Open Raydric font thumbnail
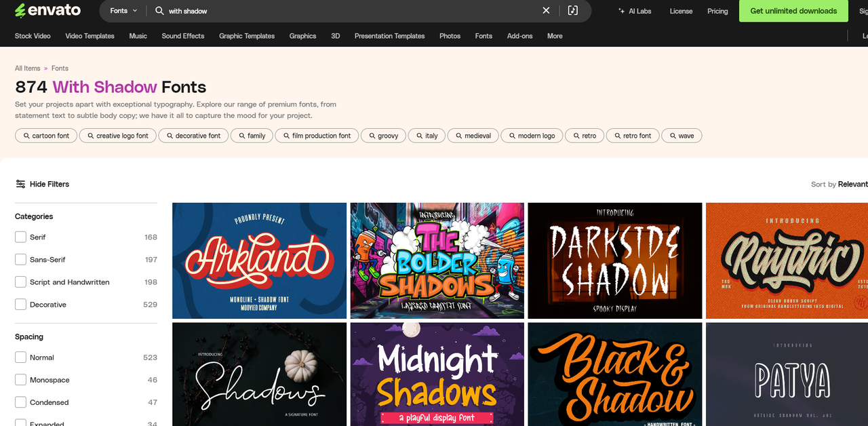This screenshot has width=868, height=426. [x=787, y=260]
